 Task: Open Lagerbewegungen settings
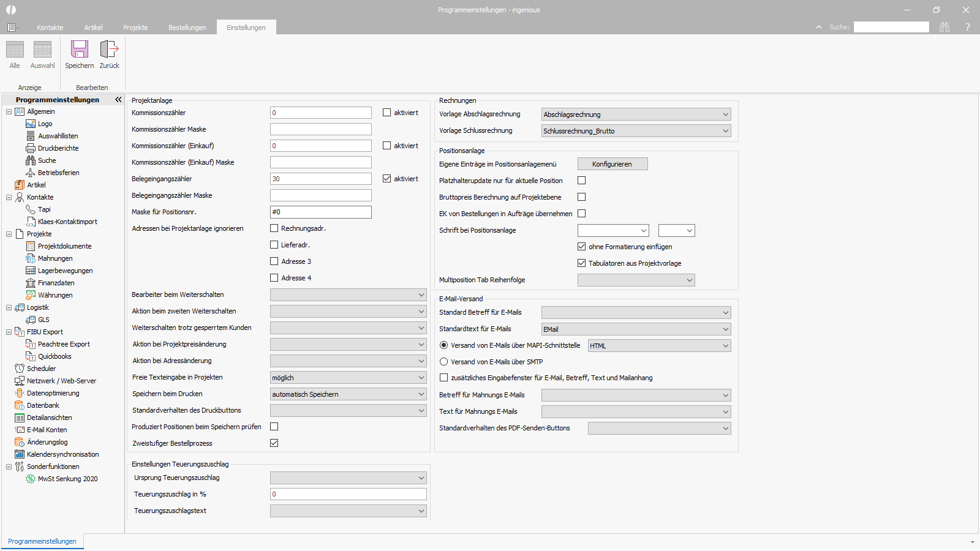pos(65,271)
